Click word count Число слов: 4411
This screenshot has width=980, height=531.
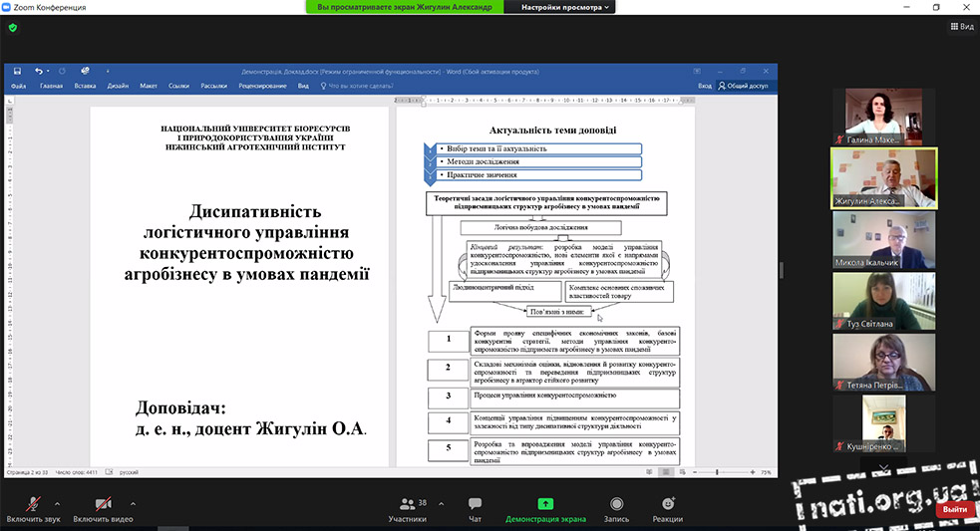[76, 472]
